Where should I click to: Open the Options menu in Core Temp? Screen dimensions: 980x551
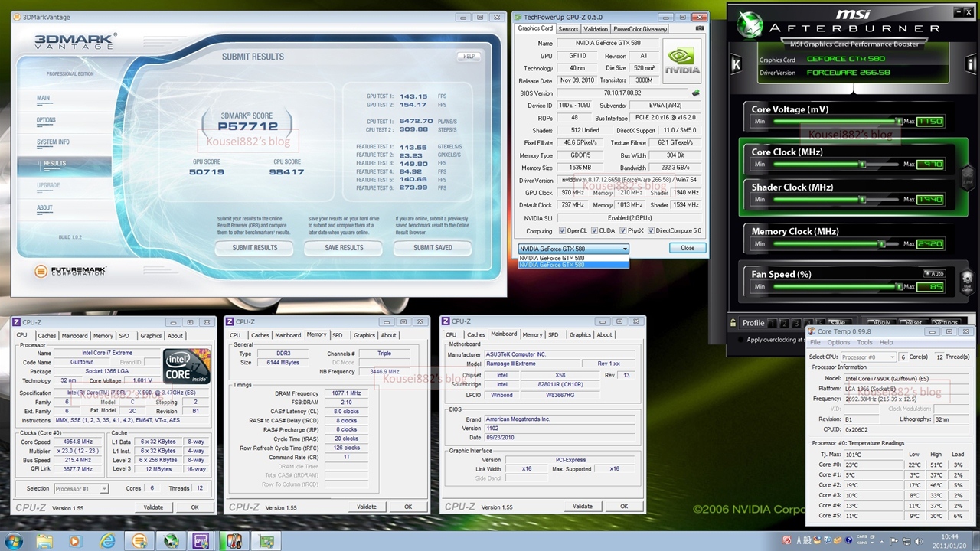pos(838,342)
